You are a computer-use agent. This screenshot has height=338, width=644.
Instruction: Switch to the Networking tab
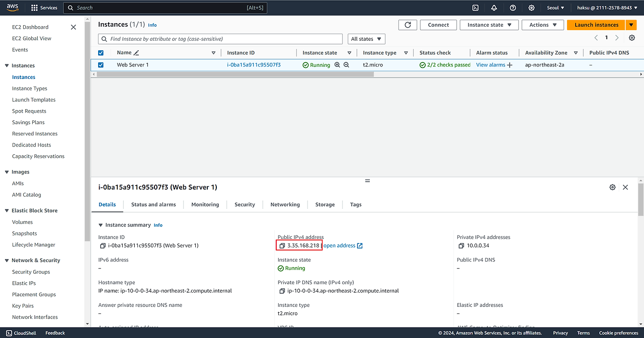pos(285,205)
